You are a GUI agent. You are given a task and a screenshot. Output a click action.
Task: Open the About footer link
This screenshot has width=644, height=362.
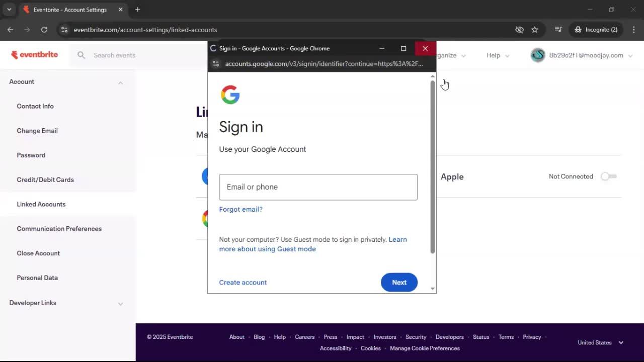(x=237, y=337)
